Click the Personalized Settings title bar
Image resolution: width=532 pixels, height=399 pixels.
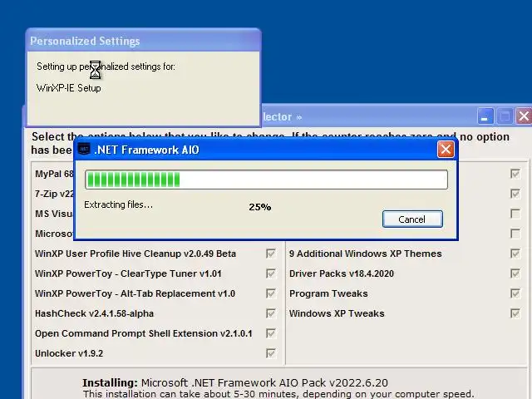tap(143, 41)
